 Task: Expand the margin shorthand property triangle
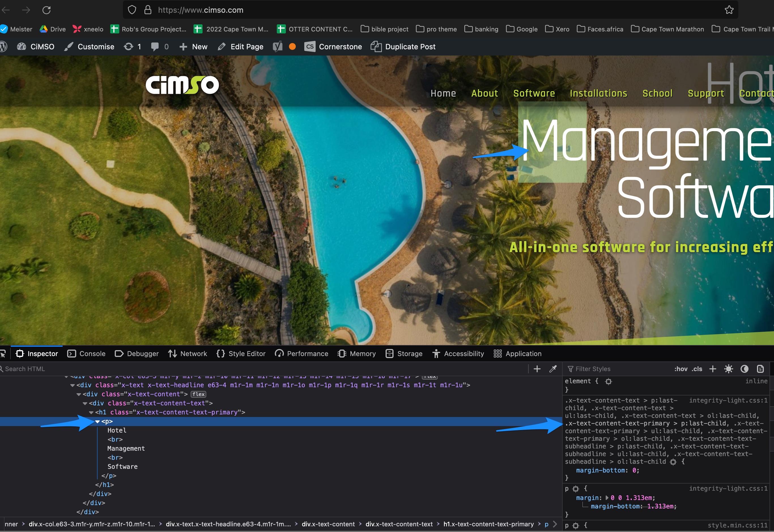pyautogui.click(x=607, y=498)
